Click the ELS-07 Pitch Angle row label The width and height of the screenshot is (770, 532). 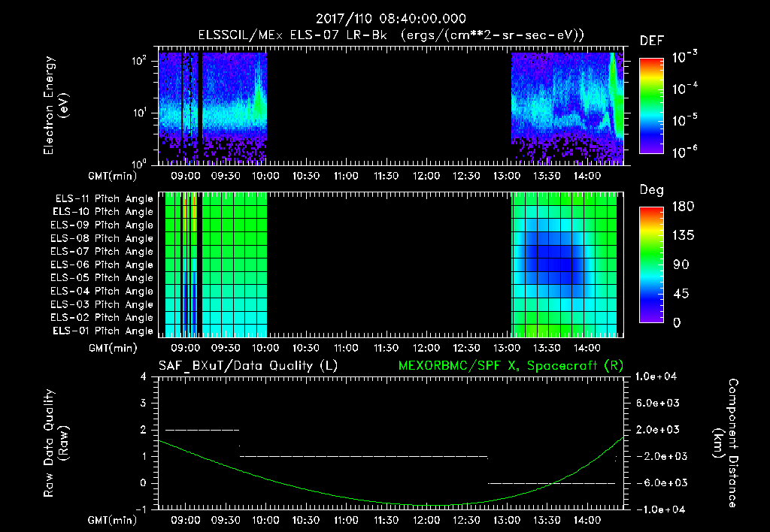(102, 251)
